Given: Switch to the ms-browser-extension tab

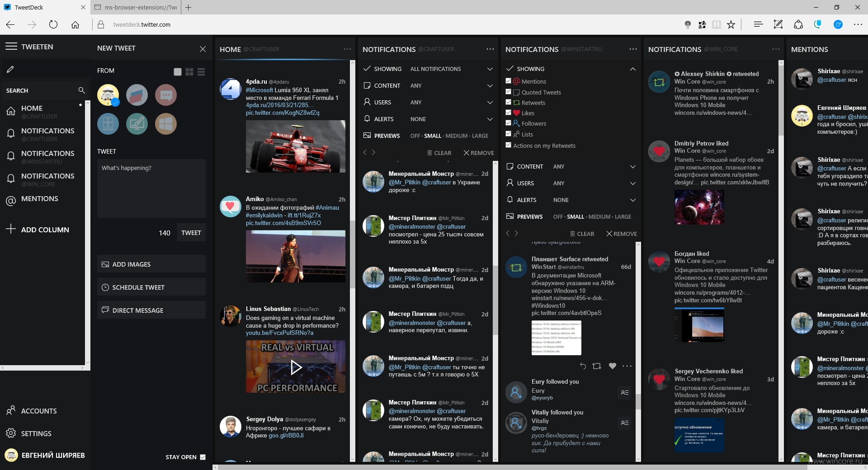Looking at the screenshot, I should click(136, 7).
